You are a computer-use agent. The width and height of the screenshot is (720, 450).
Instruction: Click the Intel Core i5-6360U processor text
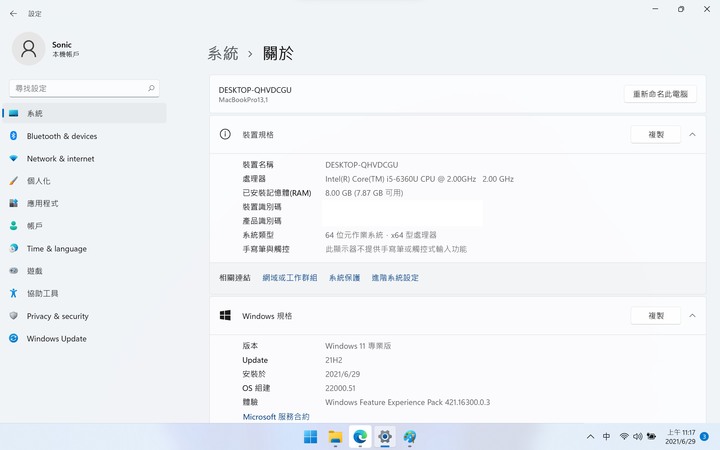pyautogui.click(x=419, y=179)
